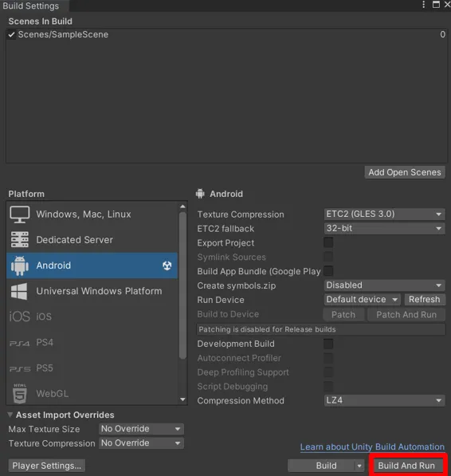This screenshot has height=476, width=451.
Task: Uncheck the Scenes/SampleScene checkbox
Action: pyautogui.click(x=11, y=34)
